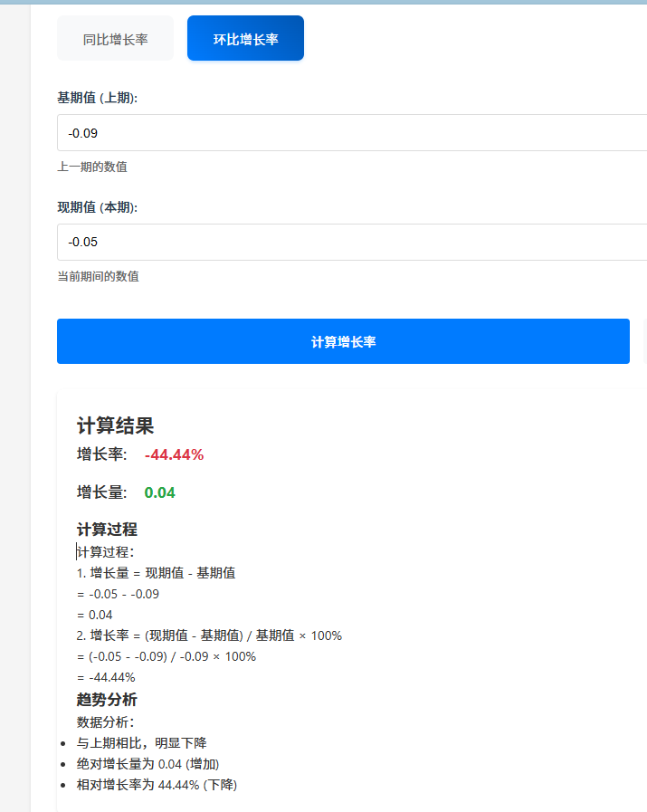
Task: Click the 现期值 (本期) label
Action: (x=98, y=207)
